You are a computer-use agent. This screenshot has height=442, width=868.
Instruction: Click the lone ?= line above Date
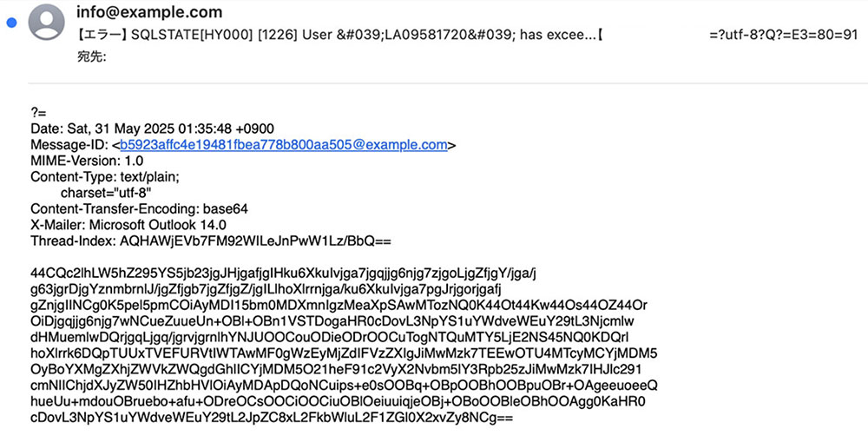37,113
